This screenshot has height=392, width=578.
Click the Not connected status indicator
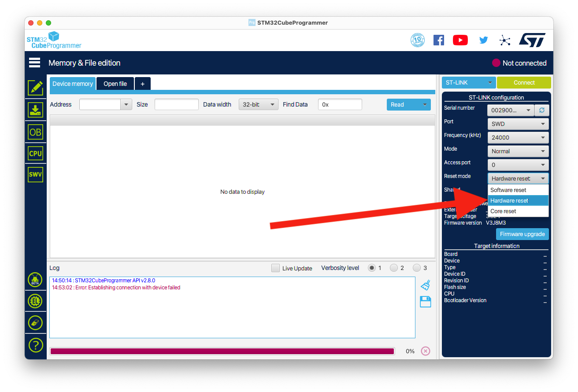click(519, 63)
